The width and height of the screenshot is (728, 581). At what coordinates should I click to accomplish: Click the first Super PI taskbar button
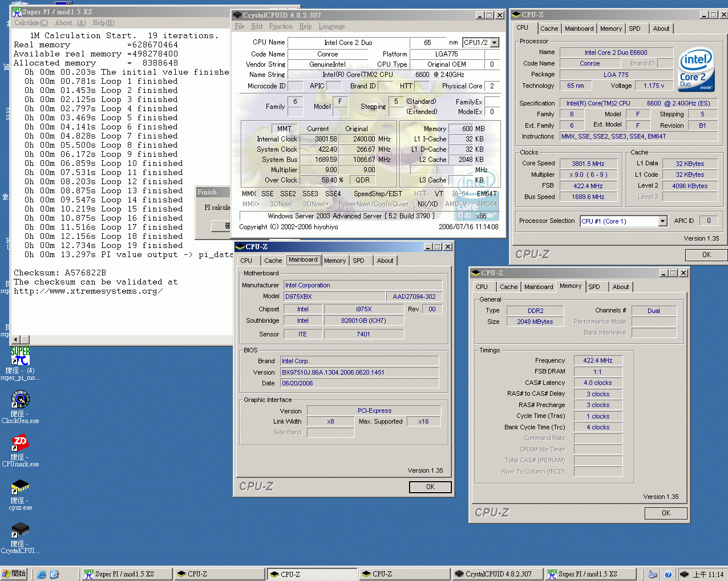pyautogui.click(x=126, y=574)
